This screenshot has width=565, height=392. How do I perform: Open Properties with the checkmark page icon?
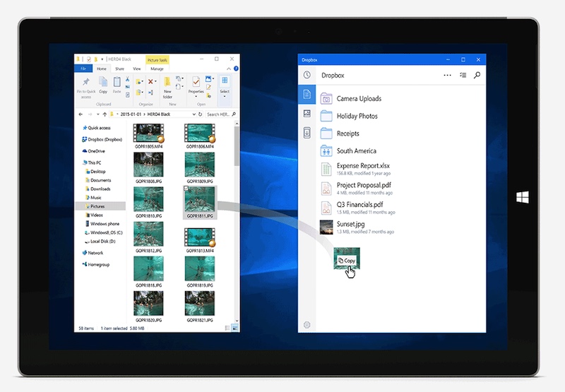tap(196, 83)
